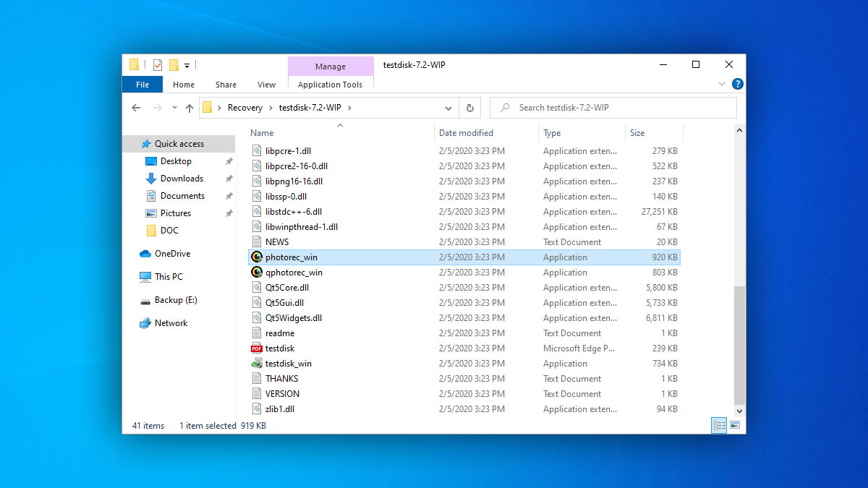Expand chevron after Recovery in breadcrumb

271,108
